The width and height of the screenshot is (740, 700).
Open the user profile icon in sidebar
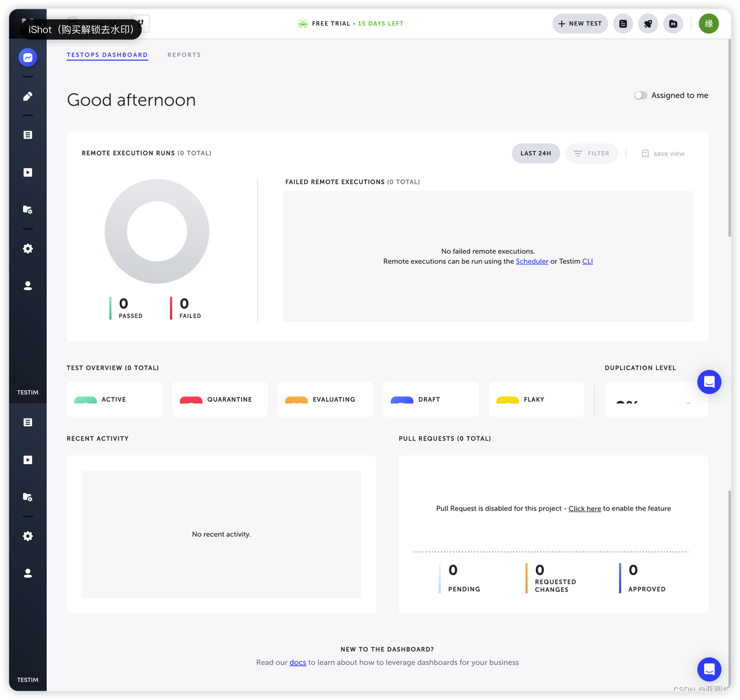tap(27, 285)
